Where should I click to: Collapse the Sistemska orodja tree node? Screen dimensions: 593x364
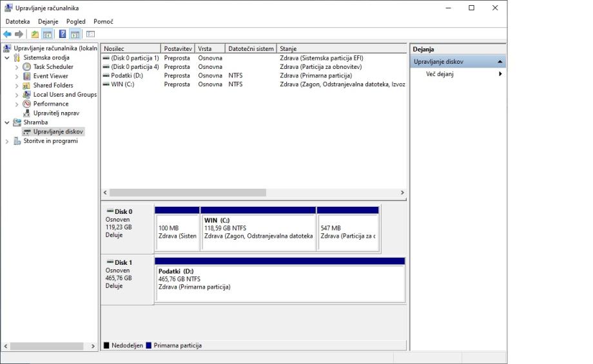click(x=7, y=58)
